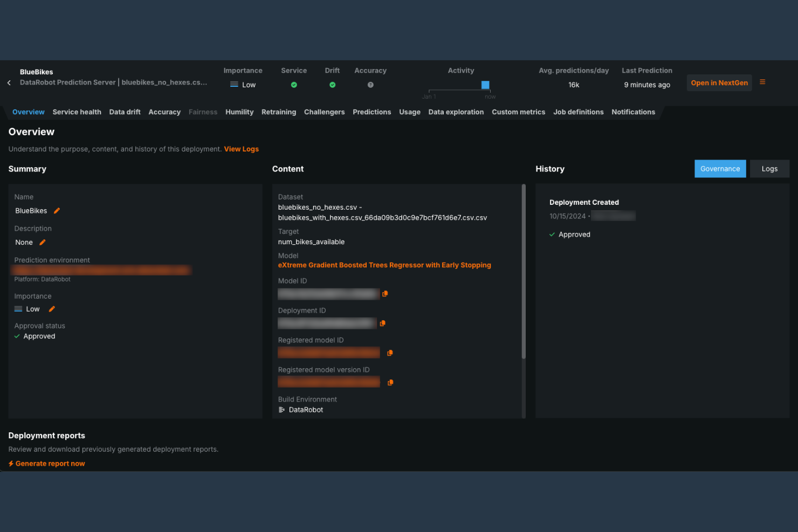
Task: Click the DataRobot build environment icon
Action: 281,410
